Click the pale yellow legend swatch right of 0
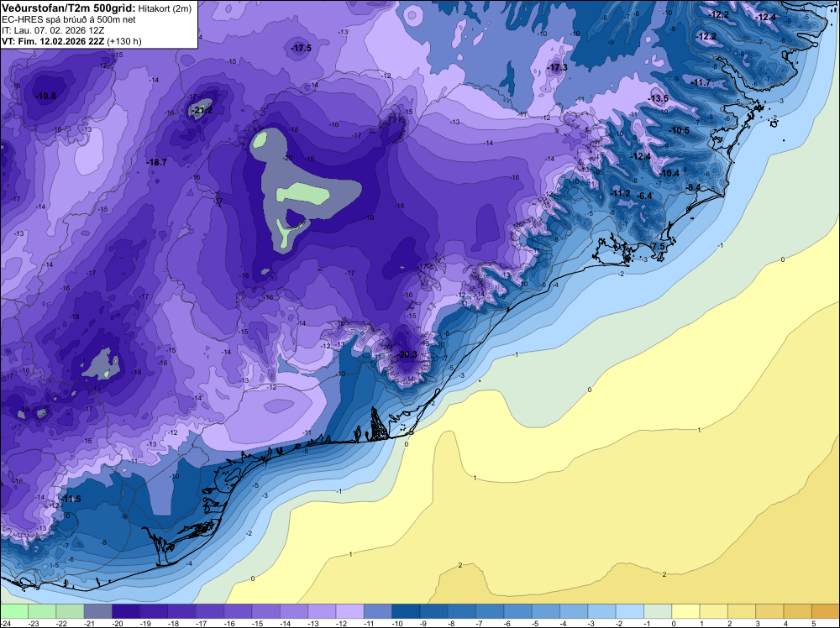840x628 pixels. click(x=685, y=611)
